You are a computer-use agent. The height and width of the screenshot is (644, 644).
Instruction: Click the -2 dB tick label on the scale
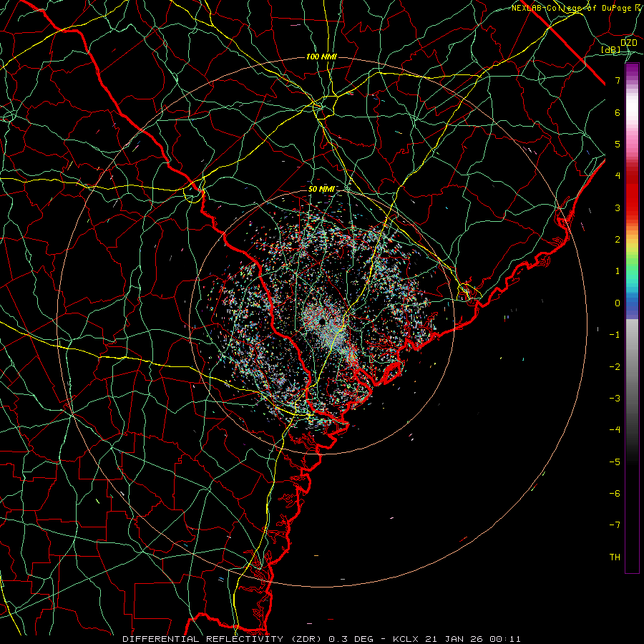point(615,367)
